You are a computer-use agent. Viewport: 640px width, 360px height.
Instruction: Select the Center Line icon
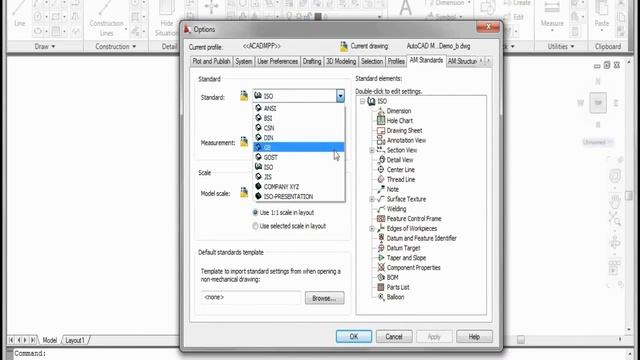381,169
